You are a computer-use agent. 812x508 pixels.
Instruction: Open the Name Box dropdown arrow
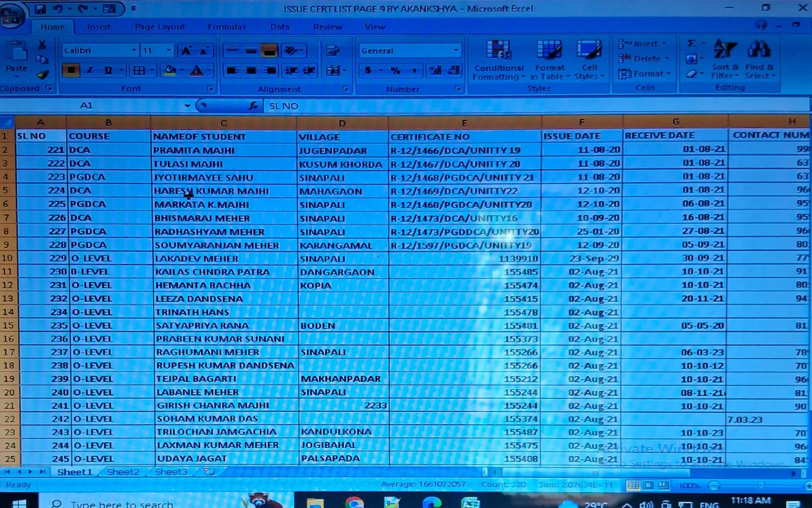pos(187,106)
